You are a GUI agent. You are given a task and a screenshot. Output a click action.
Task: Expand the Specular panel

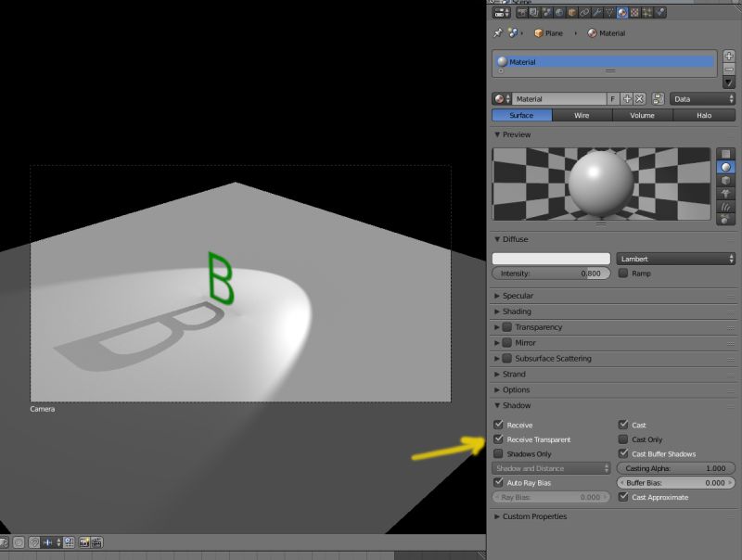pyautogui.click(x=514, y=296)
